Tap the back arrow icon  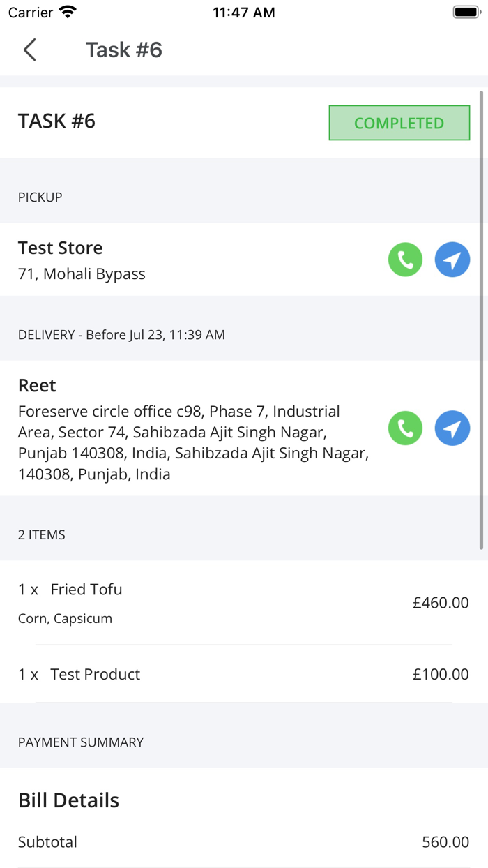29,50
